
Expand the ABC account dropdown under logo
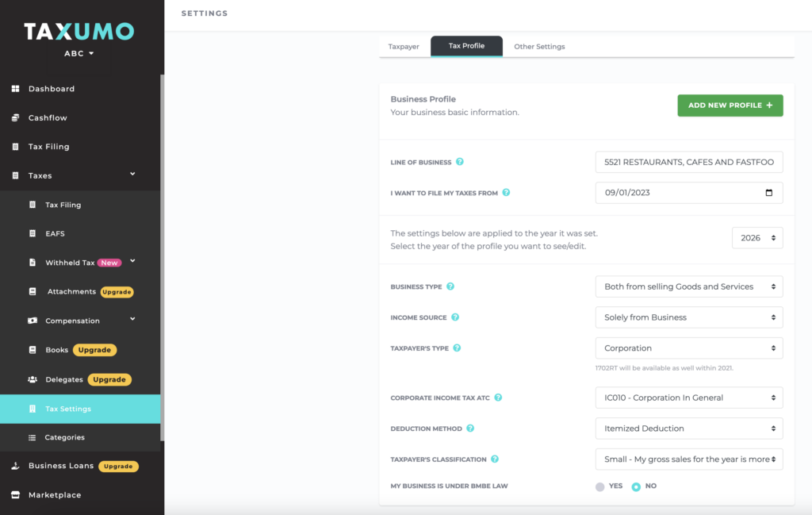[79, 54]
